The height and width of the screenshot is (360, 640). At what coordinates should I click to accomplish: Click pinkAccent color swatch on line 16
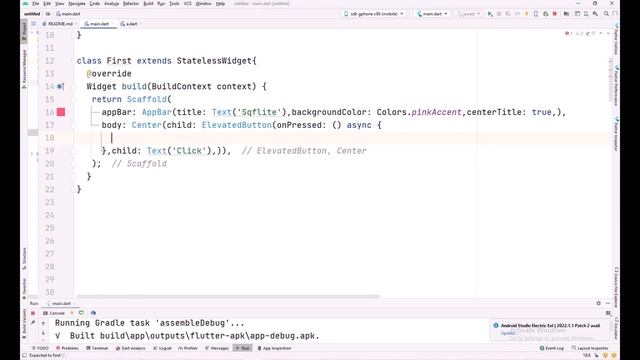61,112
